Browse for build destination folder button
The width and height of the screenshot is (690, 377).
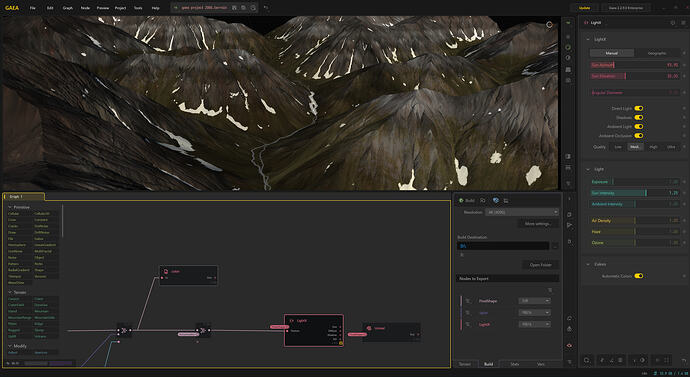(x=555, y=246)
